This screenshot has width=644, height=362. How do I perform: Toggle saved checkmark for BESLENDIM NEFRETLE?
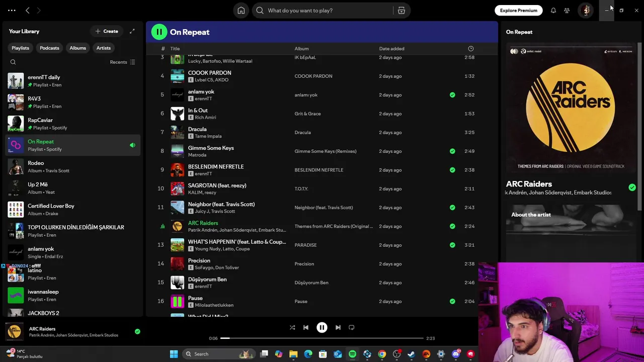click(452, 170)
